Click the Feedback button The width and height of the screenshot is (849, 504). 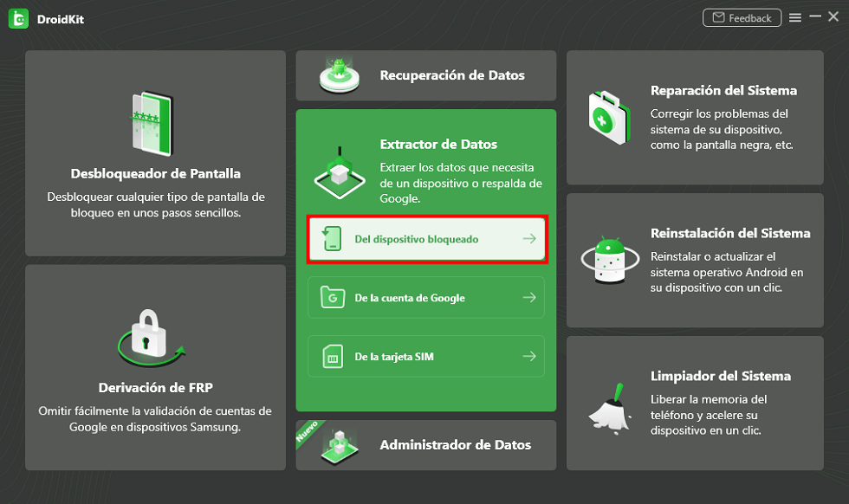pyautogui.click(x=742, y=18)
